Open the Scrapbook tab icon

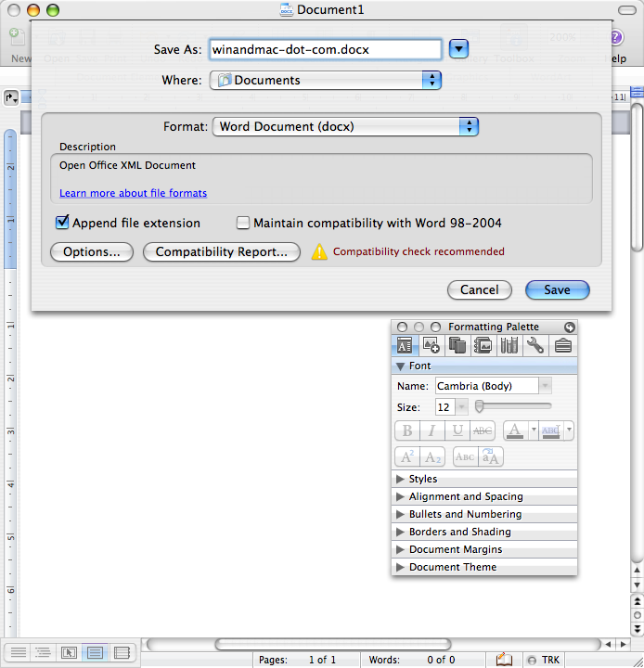[483, 345]
